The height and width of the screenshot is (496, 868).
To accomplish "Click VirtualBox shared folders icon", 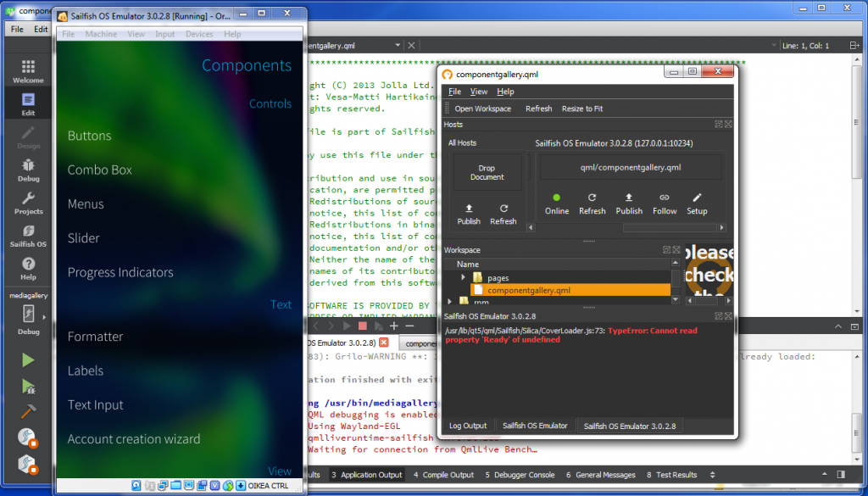I will [x=176, y=486].
